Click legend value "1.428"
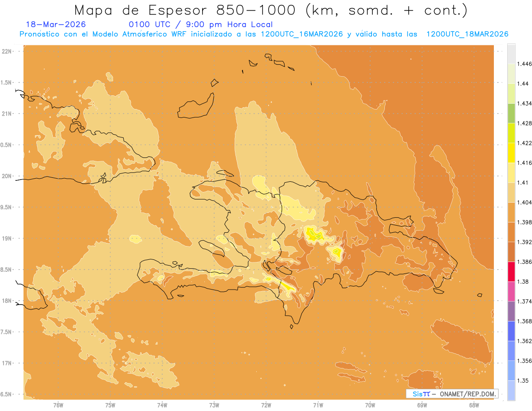Viewport: 532px width, 411px height. coord(524,123)
